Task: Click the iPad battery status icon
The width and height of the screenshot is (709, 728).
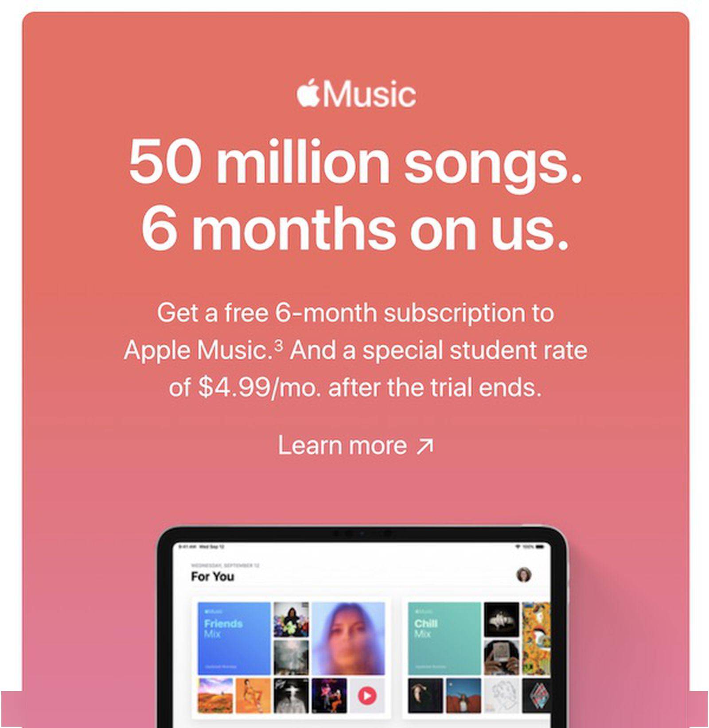Action: point(539,547)
